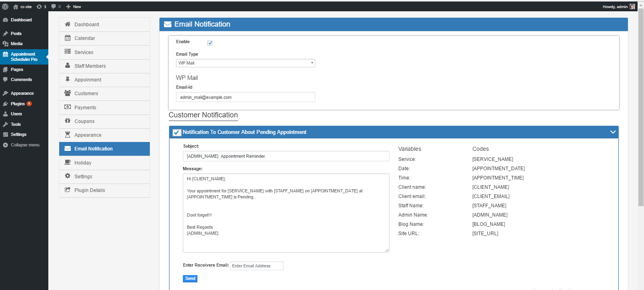Click the WordPress logo icon
The width and height of the screenshot is (644, 290).
pos(5,6)
